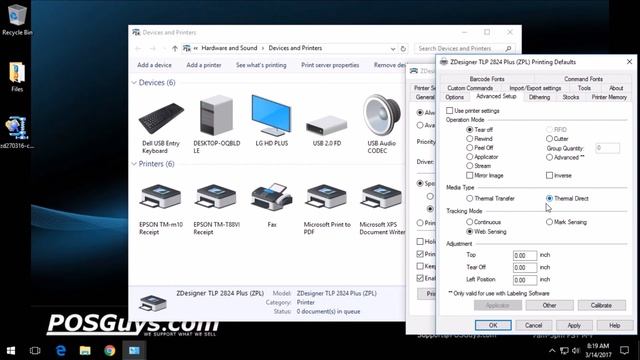Open the Files folder on desktop

17,77
